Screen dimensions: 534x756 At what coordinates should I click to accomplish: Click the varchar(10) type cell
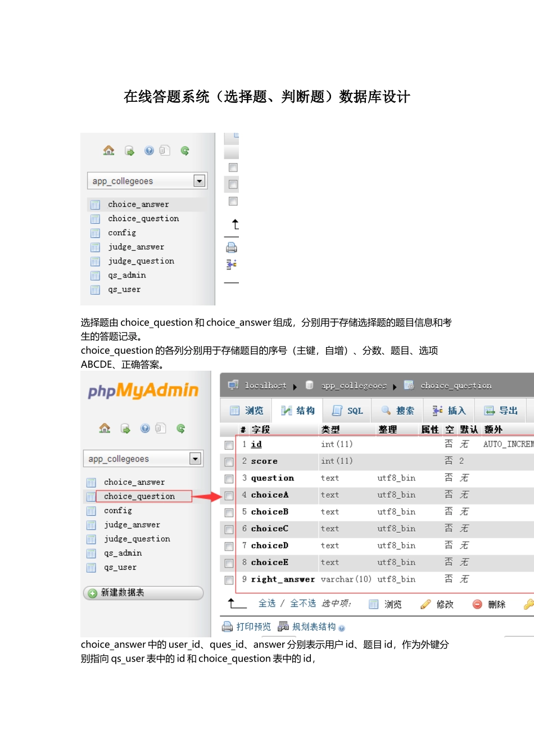point(346,579)
